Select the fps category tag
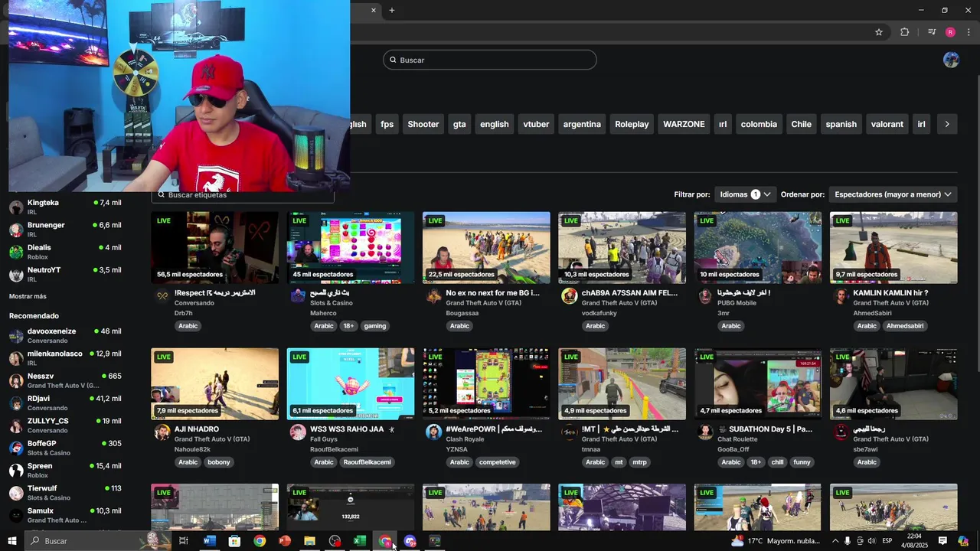 [x=387, y=124]
